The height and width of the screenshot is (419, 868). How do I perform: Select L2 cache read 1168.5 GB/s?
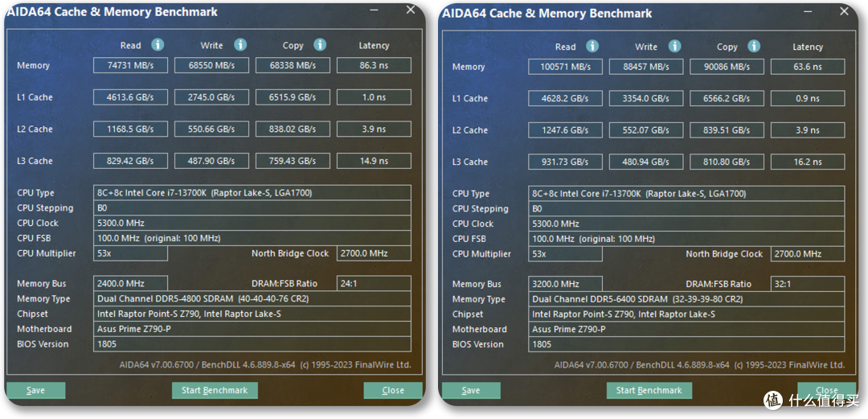pyautogui.click(x=131, y=129)
